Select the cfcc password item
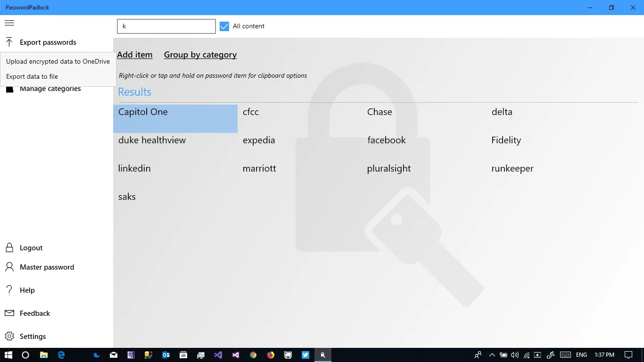 (x=300, y=119)
